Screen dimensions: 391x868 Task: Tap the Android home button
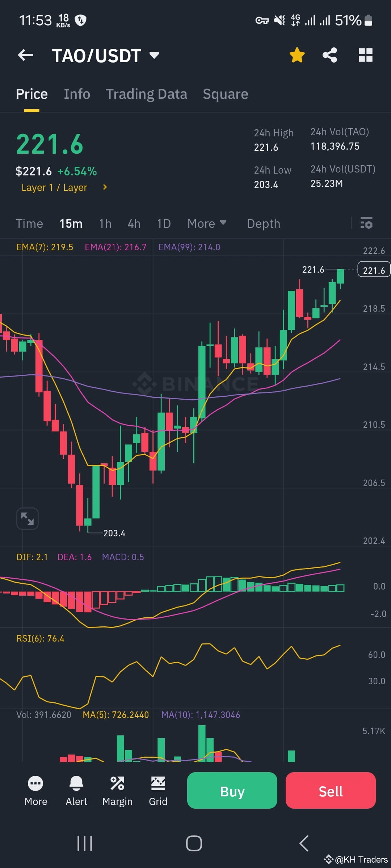(x=194, y=843)
